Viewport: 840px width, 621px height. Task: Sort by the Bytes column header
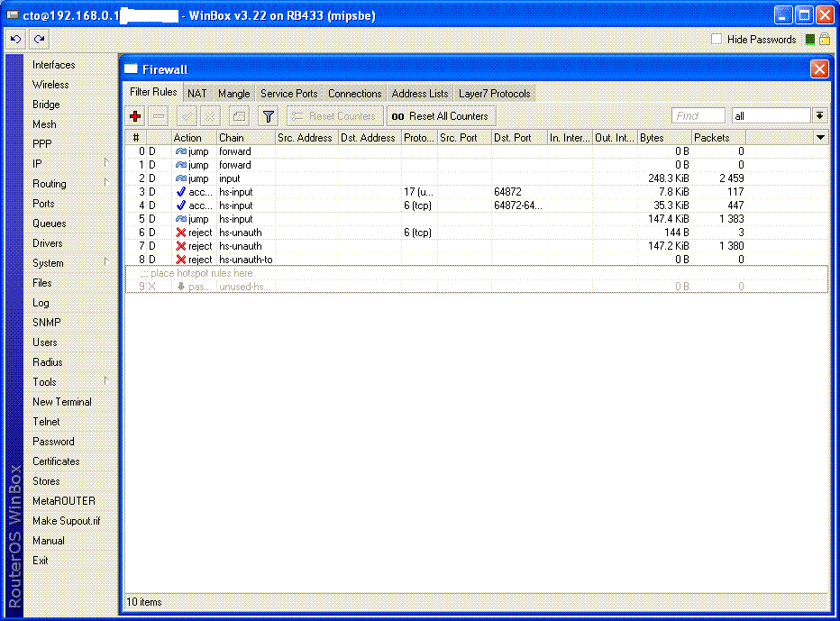coord(664,138)
